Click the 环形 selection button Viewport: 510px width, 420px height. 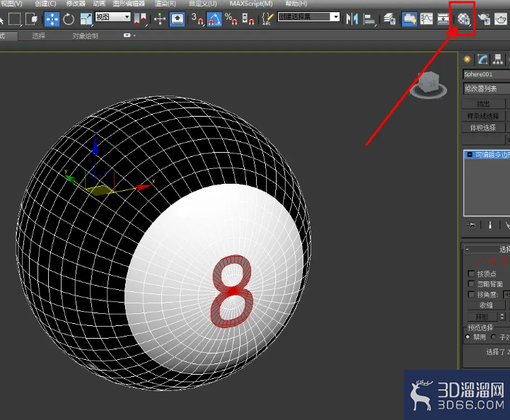[482, 316]
